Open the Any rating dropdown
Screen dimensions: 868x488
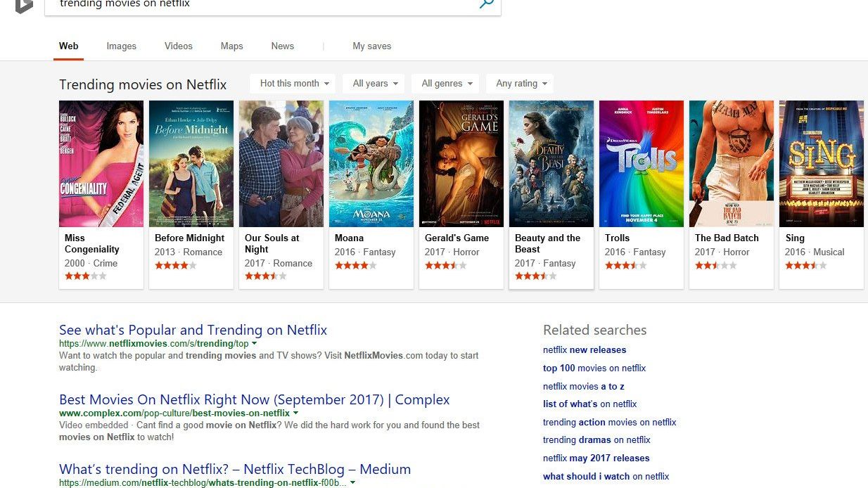click(x=521, y=84)
